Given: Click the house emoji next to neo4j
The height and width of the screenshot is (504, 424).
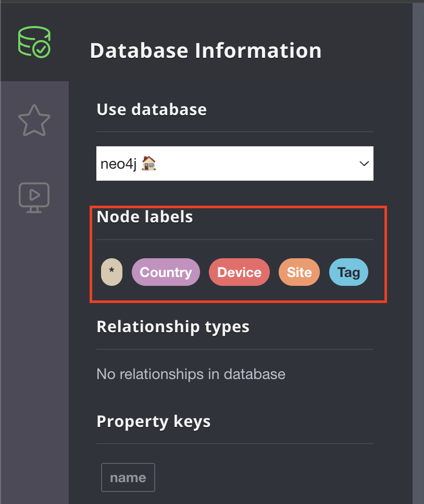Looking at the screenshot, I should (148, 163).
